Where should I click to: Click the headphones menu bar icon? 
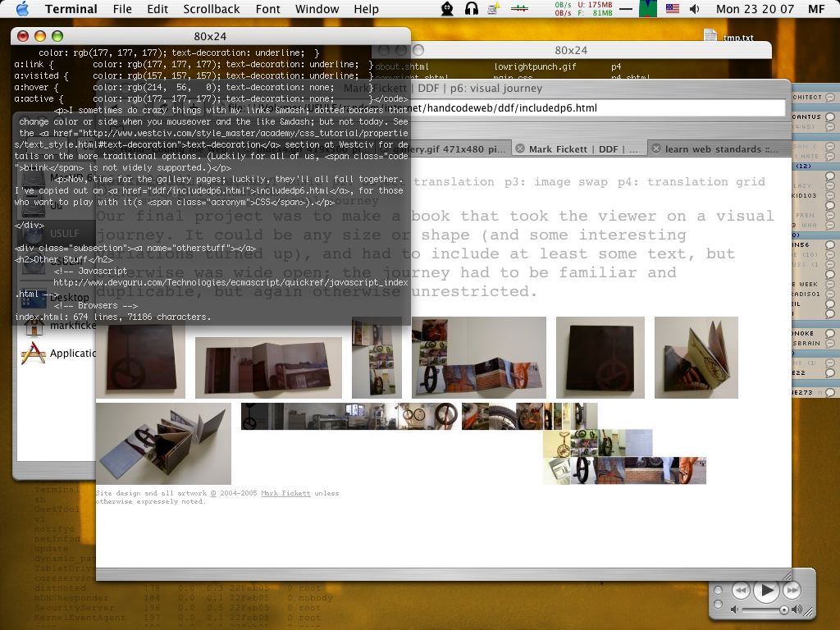[472, 8]
